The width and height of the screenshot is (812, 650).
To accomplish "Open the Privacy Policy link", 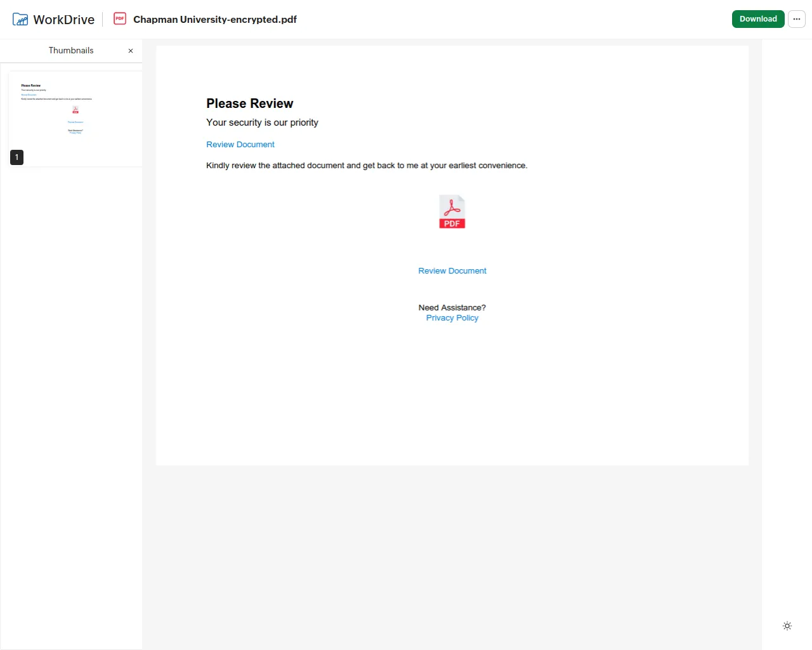I will click(452, 318).
